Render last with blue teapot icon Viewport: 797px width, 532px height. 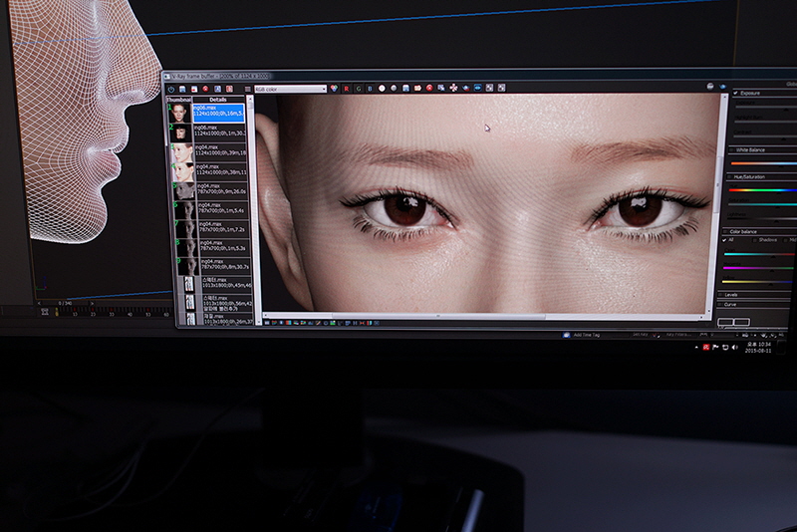[x=723, y=87]
